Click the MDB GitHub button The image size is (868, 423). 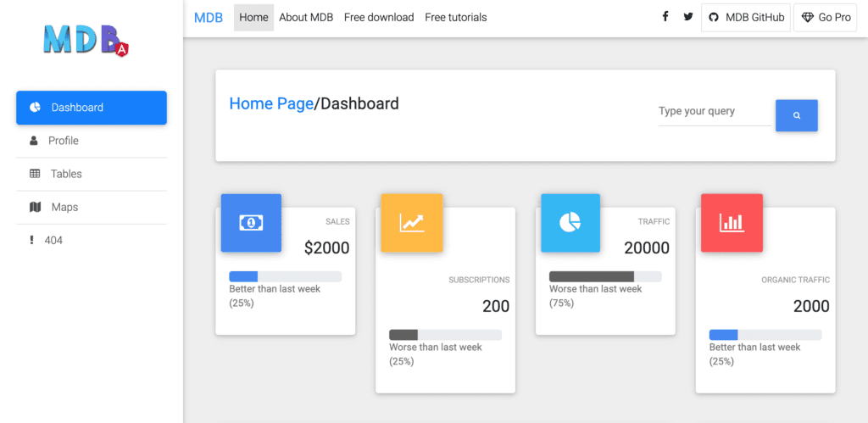click(746, 18)
